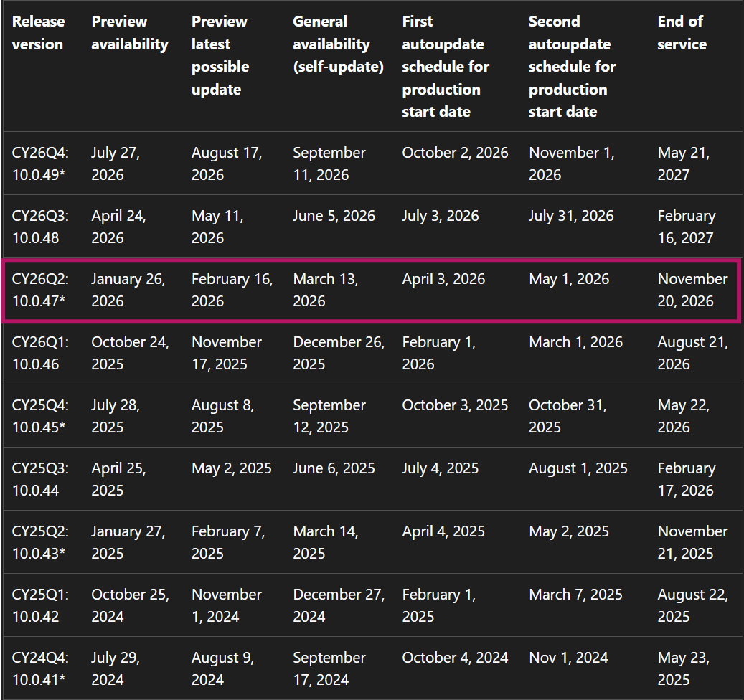The width and height of the screenshot is (744, 700).
Task: Click the Preview availability column header
Action: point(129,33)
